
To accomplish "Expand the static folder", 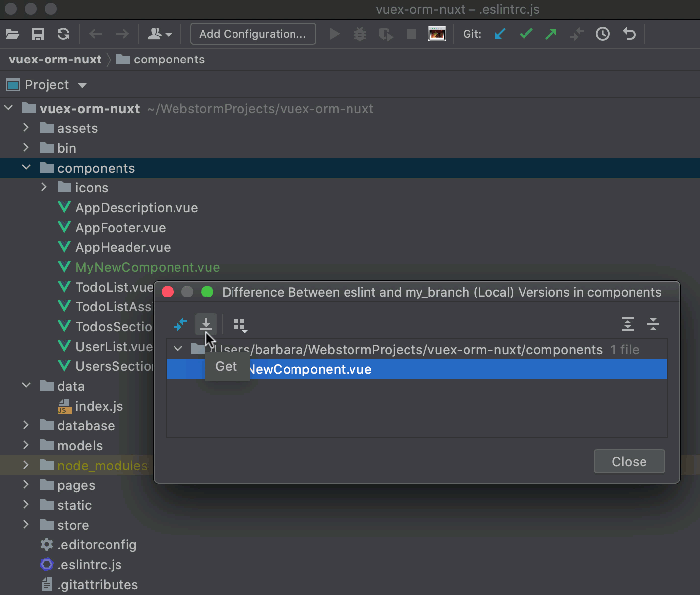I will (26, 505).
